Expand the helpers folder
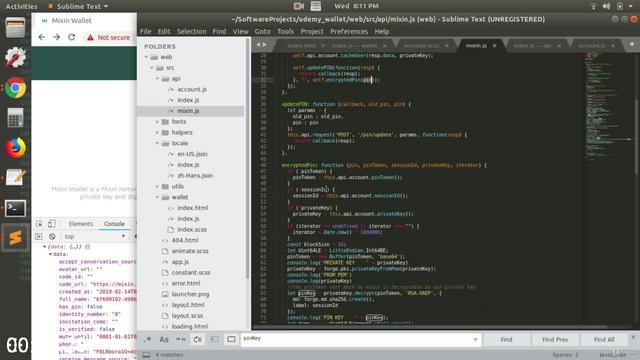This screenshot has height=360, width=640. 157,133
